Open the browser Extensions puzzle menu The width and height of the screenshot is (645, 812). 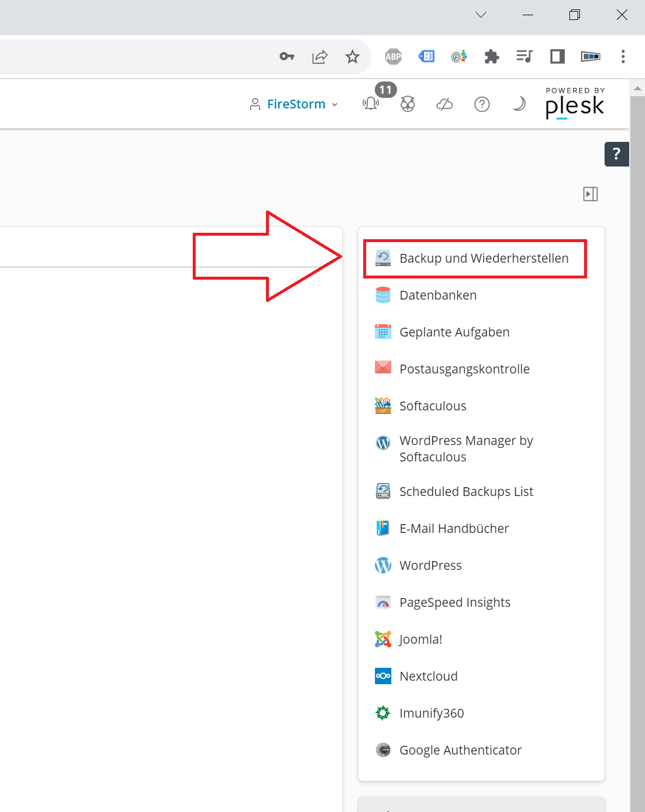click(492, 56)
